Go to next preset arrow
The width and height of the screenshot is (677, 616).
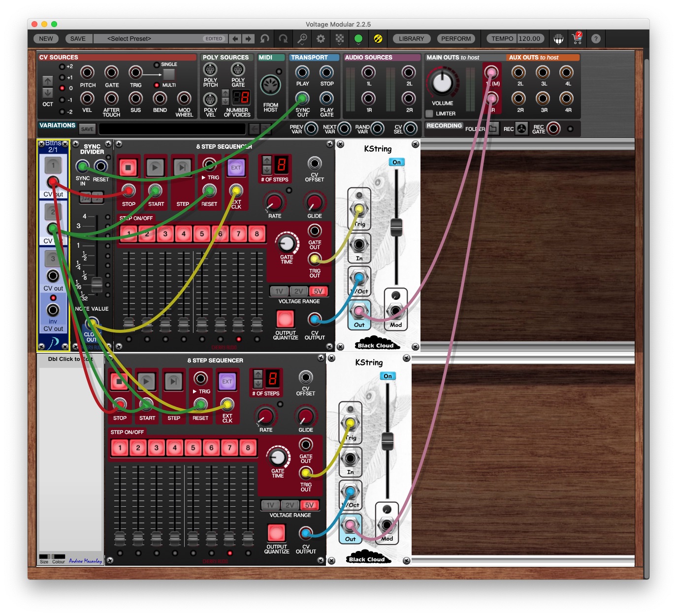point(248,38)
